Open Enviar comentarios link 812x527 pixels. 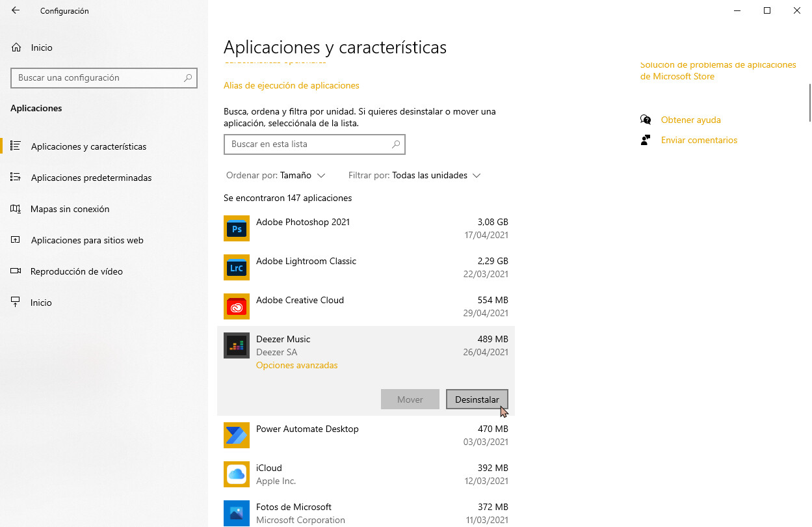pyautogui.click(x=699, y=140)
